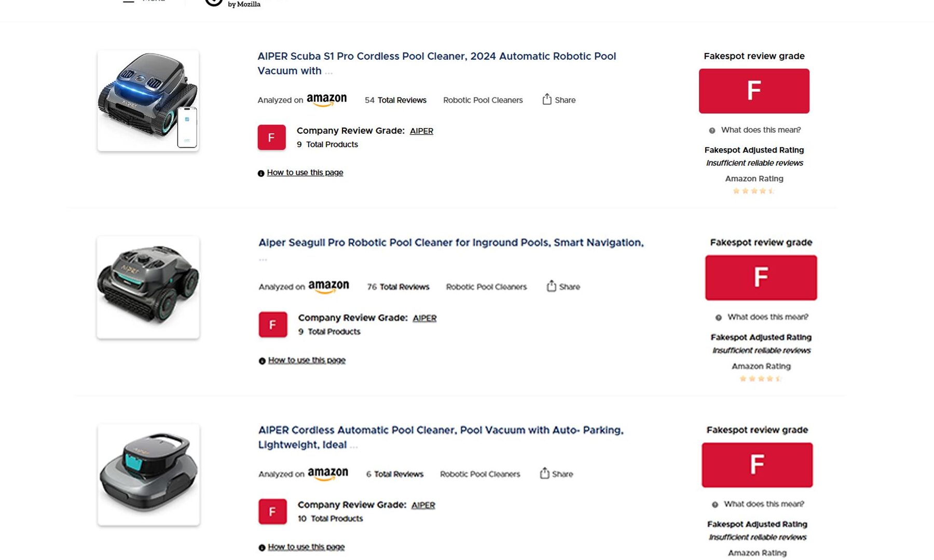Click Share icon for Aiper Seagull Pro

[551, 286]
